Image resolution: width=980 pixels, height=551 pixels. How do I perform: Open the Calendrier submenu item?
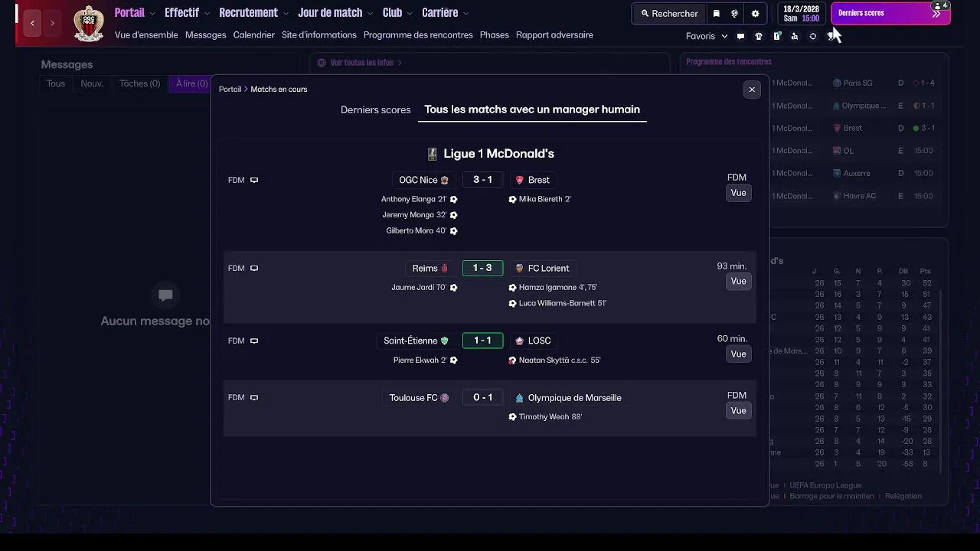click(253, 34)
